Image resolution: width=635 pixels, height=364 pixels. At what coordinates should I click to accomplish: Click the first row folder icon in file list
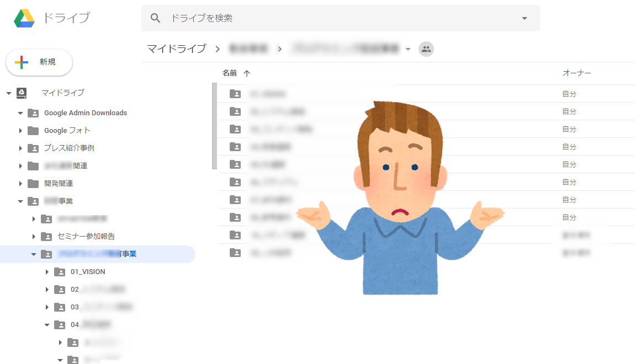[x=235, y=94]
